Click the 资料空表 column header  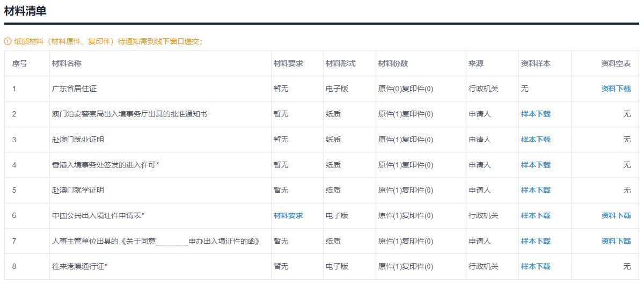click(616, 63)
